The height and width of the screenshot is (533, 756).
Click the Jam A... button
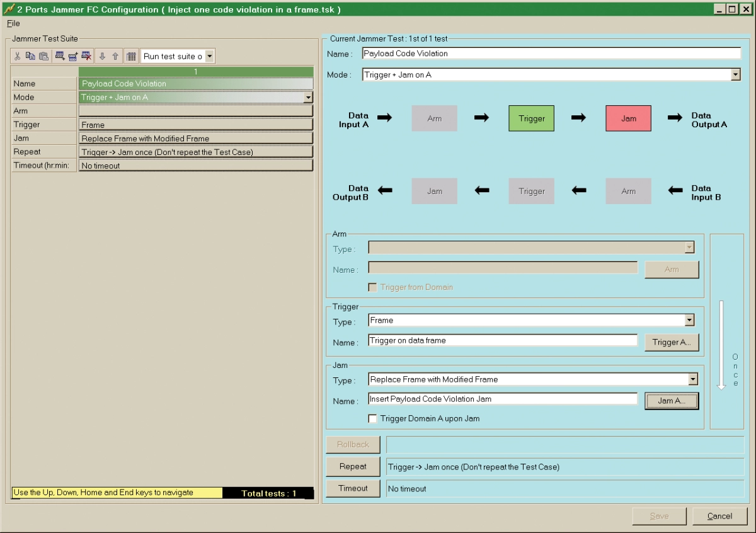672,401
